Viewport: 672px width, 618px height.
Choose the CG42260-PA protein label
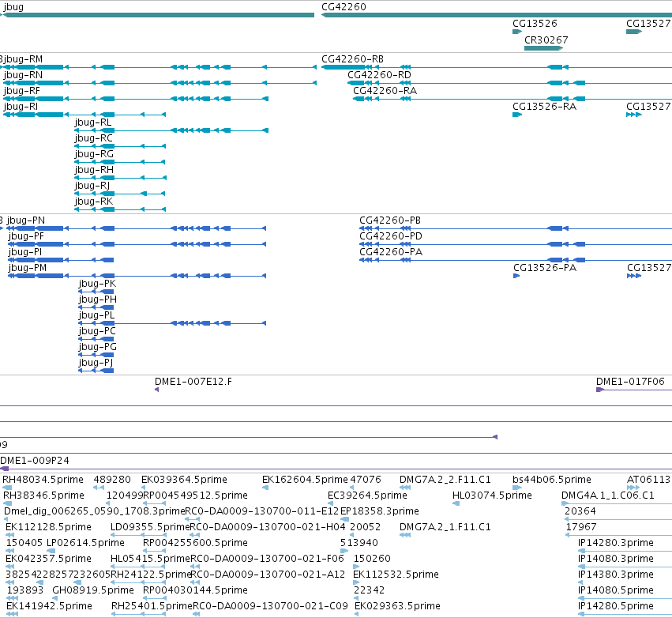click(x=391, y=252)
